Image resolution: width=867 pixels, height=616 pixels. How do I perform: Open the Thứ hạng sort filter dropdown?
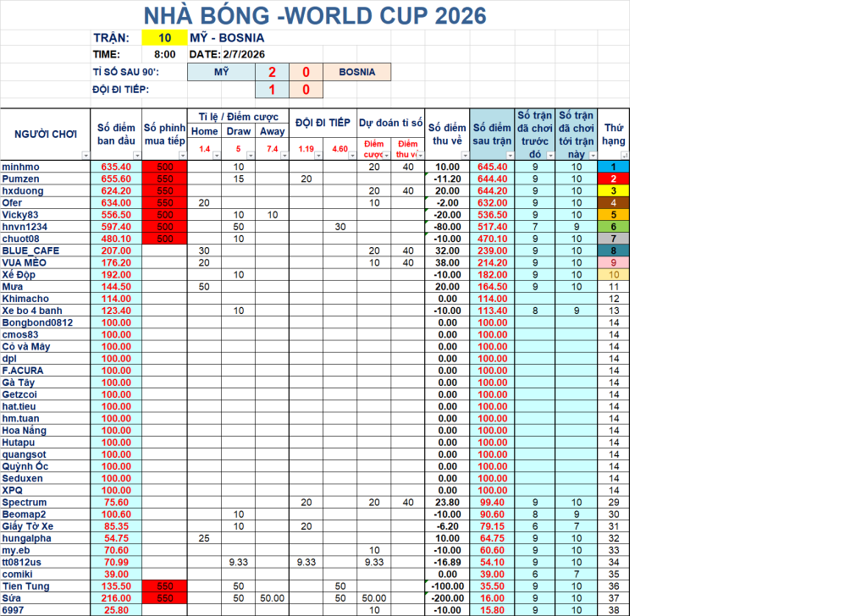[624, 156]
